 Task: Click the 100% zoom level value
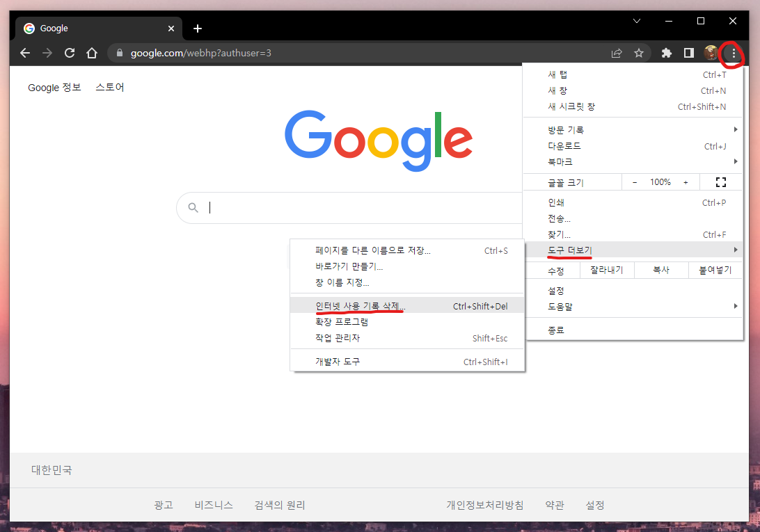[x=660, y=182]
